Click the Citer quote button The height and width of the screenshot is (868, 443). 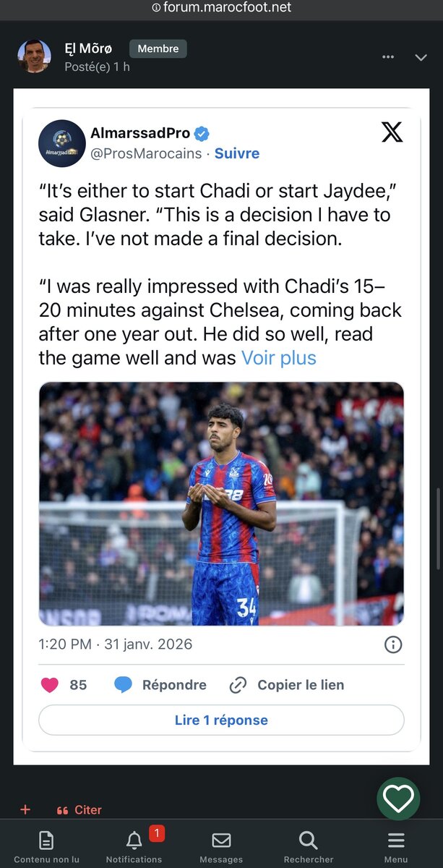coord(79,810)
